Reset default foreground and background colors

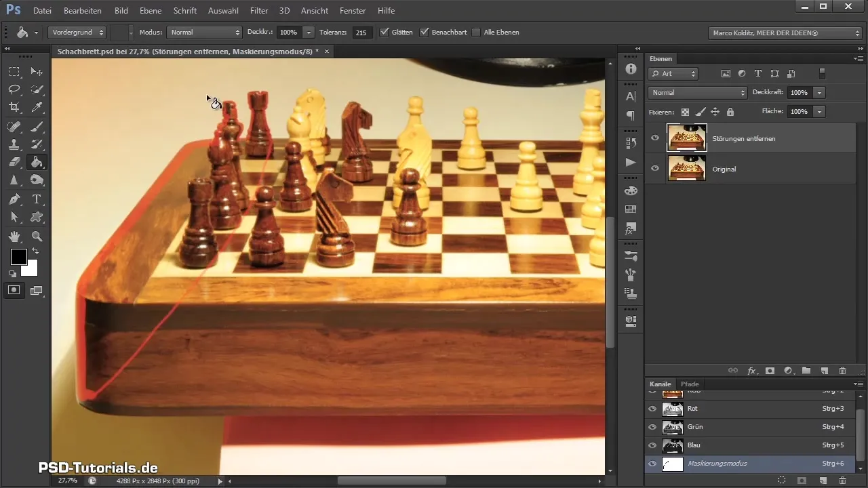point(12,274)
